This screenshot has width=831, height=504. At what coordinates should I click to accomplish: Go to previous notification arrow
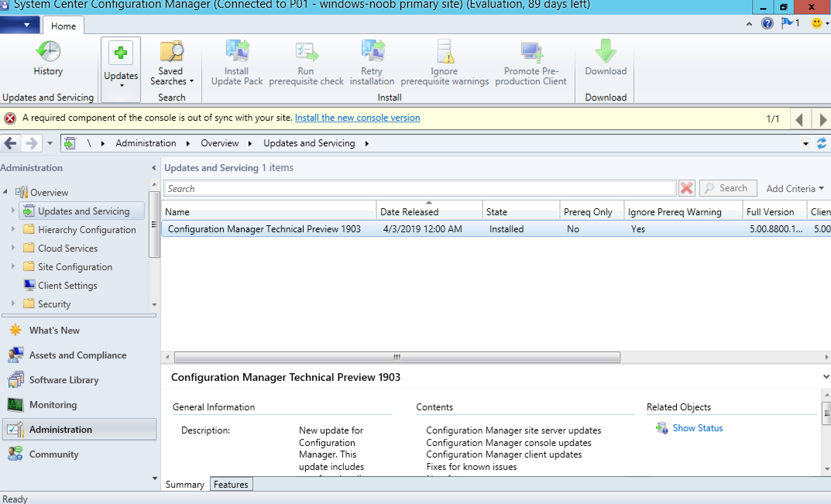coord(799,119)
